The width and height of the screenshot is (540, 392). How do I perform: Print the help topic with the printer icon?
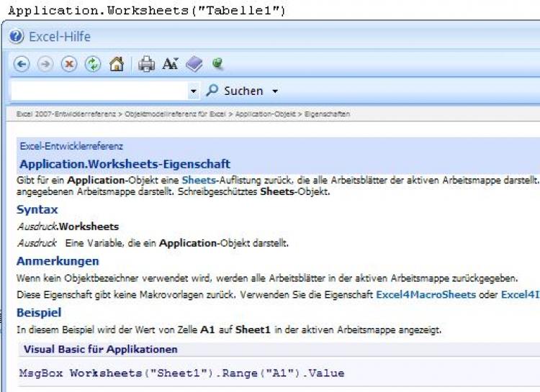(x=147, y=64)
